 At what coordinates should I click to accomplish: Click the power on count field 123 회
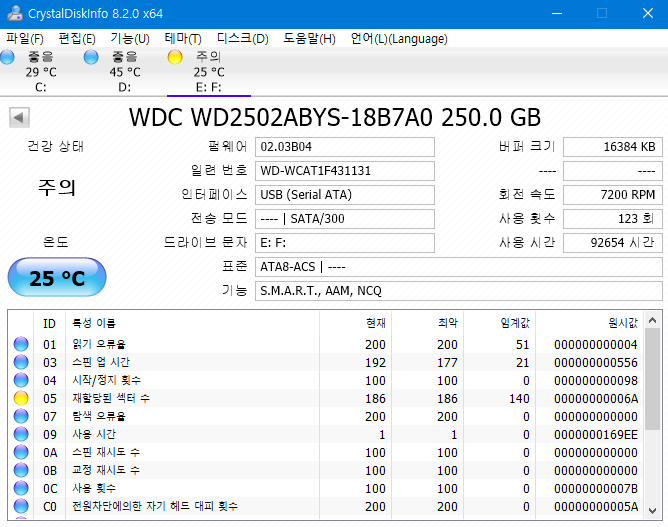(x=613, y=219)
